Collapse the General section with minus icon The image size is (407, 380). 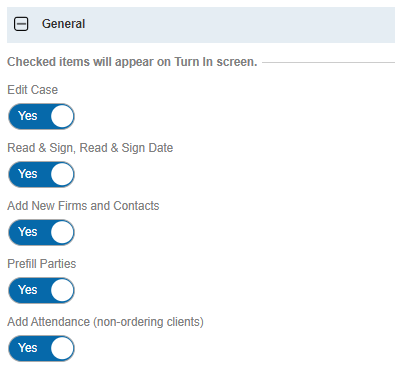tap(21, 24)
